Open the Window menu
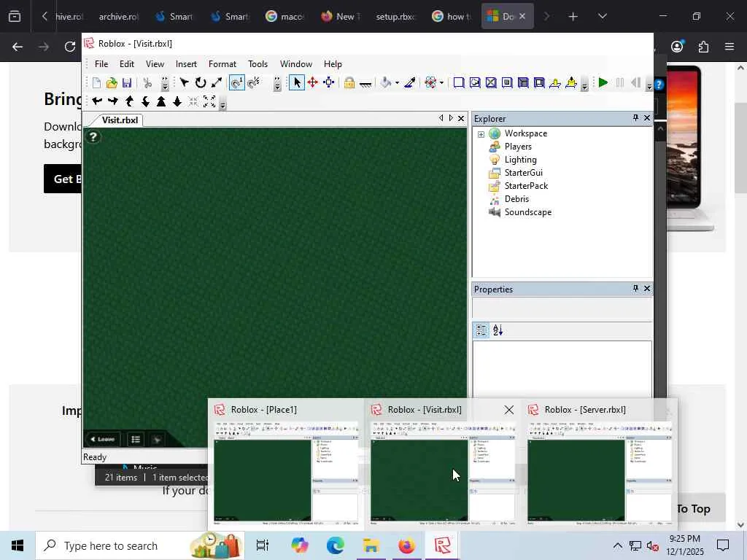The height and width of the screenshot is (560, 747). (x=296, y=64)
